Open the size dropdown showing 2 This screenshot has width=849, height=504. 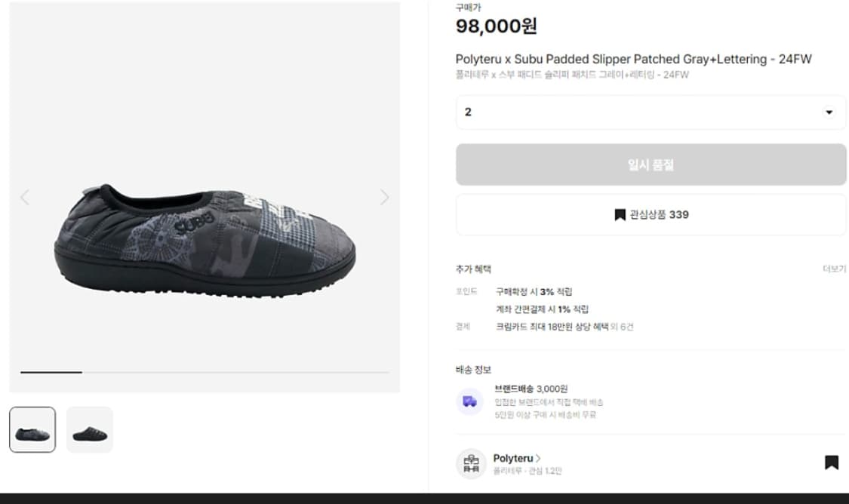(651, 112)
